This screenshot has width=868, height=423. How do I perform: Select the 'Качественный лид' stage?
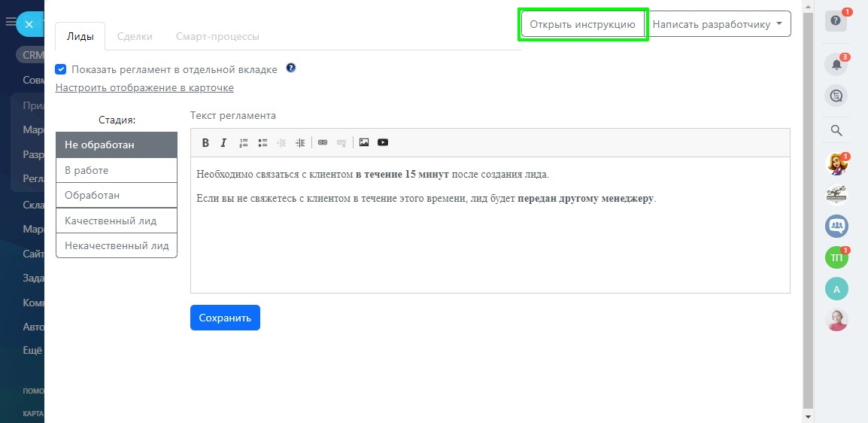[117, 221]
